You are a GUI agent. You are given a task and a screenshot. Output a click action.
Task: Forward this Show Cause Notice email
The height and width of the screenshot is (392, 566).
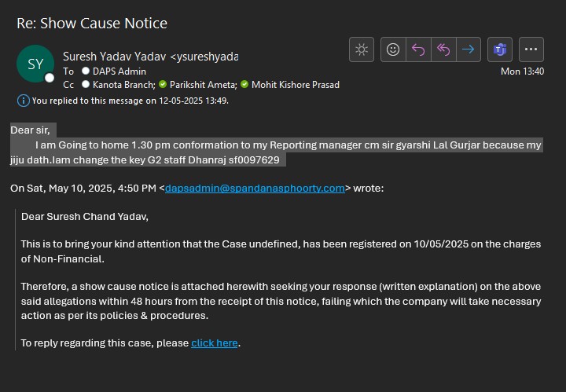pos(469,49)
